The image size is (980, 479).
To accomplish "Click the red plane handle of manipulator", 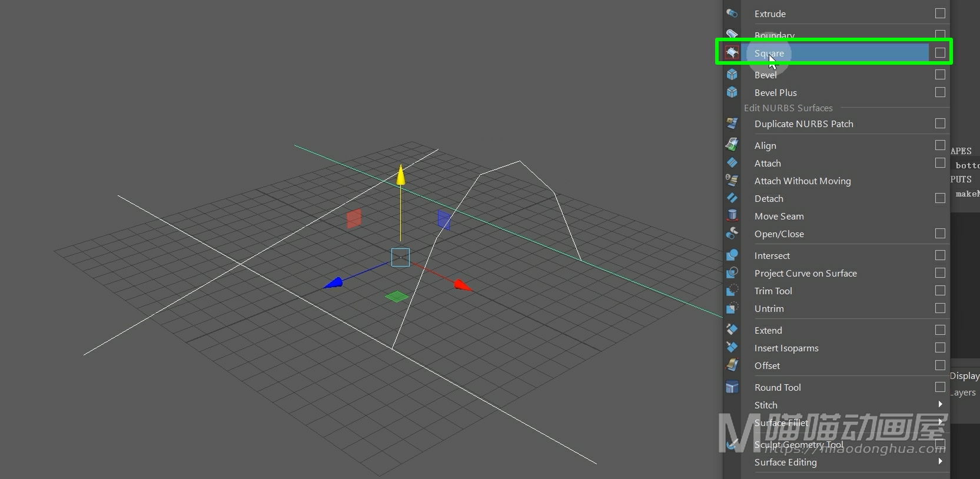I will (354, 219).
